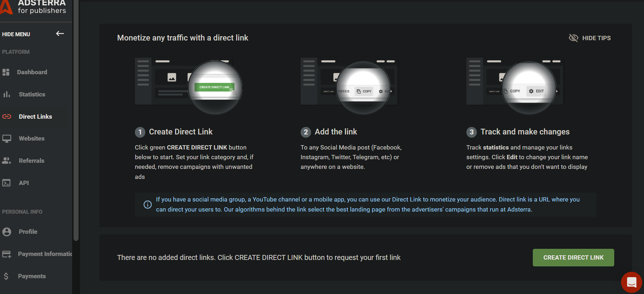644x294 pixels.
Task: Click the Websites monitor icon
Action: (x=6, y=139)
